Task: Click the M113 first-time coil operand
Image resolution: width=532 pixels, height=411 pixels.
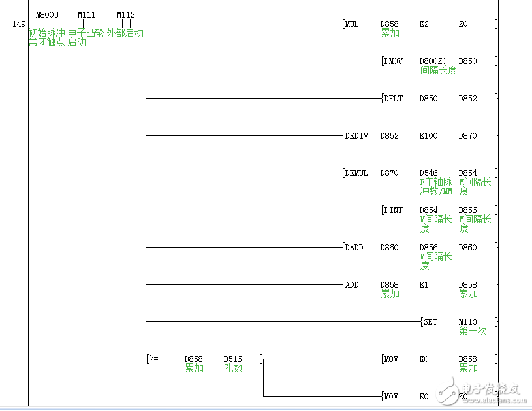Action: 467,321
